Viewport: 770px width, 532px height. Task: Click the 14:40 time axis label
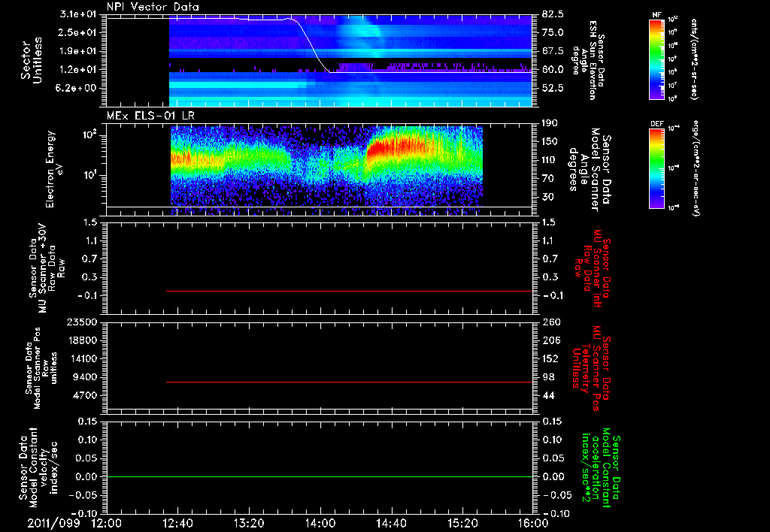(391, 523)
